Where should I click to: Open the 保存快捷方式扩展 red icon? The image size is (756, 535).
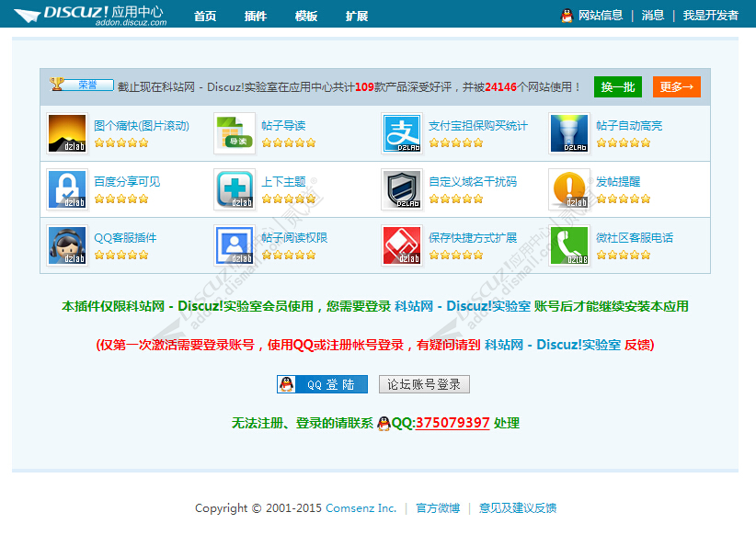click(402, 245)
